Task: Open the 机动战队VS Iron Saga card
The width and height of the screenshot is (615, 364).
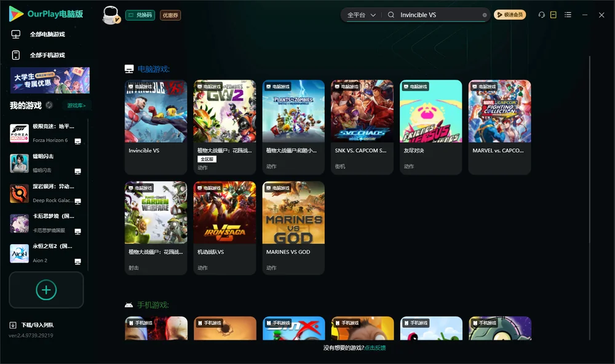Action: tap(224, 228)
